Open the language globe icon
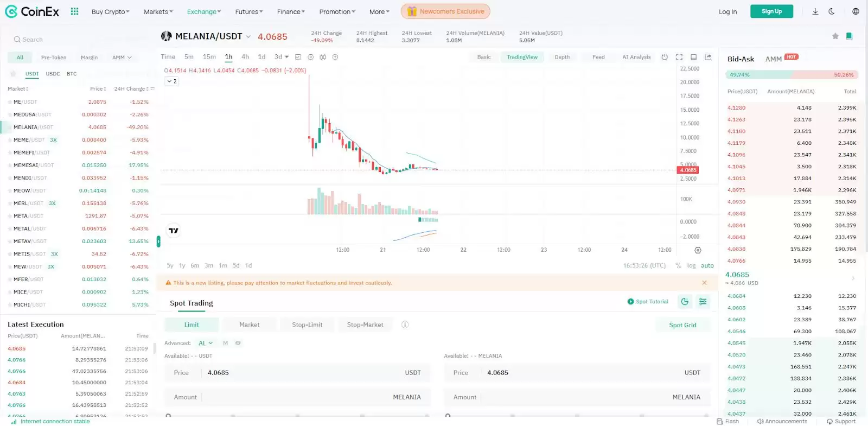This screenshot has width=868, height=426. click(x=856, y=11)
